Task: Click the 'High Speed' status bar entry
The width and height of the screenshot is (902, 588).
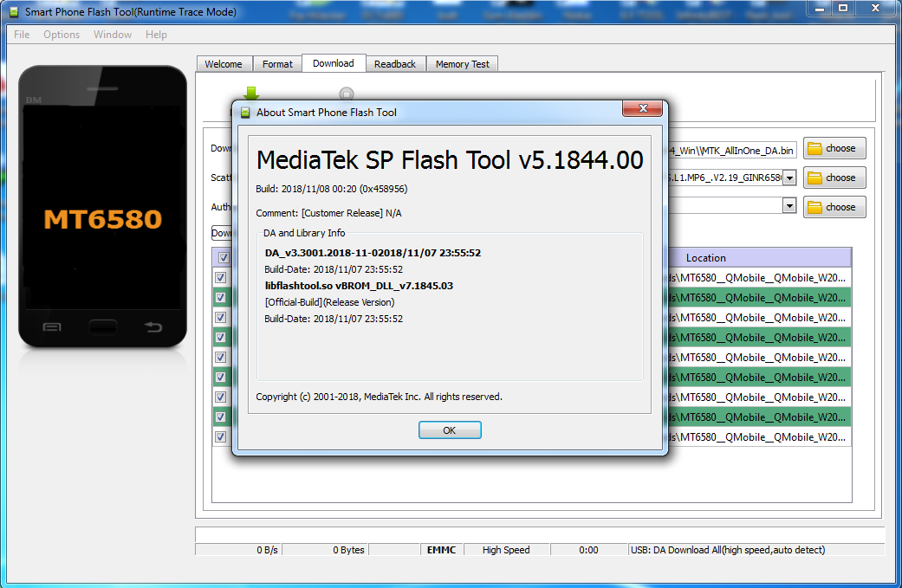Action: [x=506, y=550]
